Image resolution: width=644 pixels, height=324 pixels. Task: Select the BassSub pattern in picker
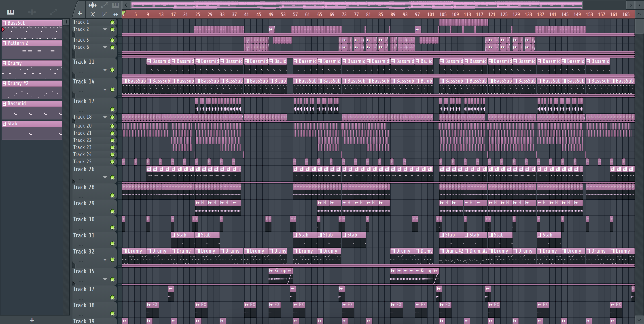(x=32, y=29)
